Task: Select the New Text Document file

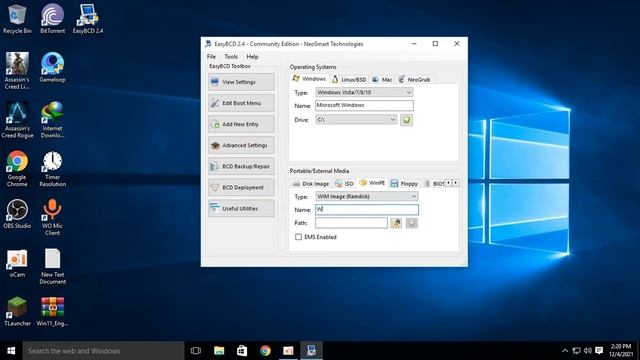Action: point(53,266)
